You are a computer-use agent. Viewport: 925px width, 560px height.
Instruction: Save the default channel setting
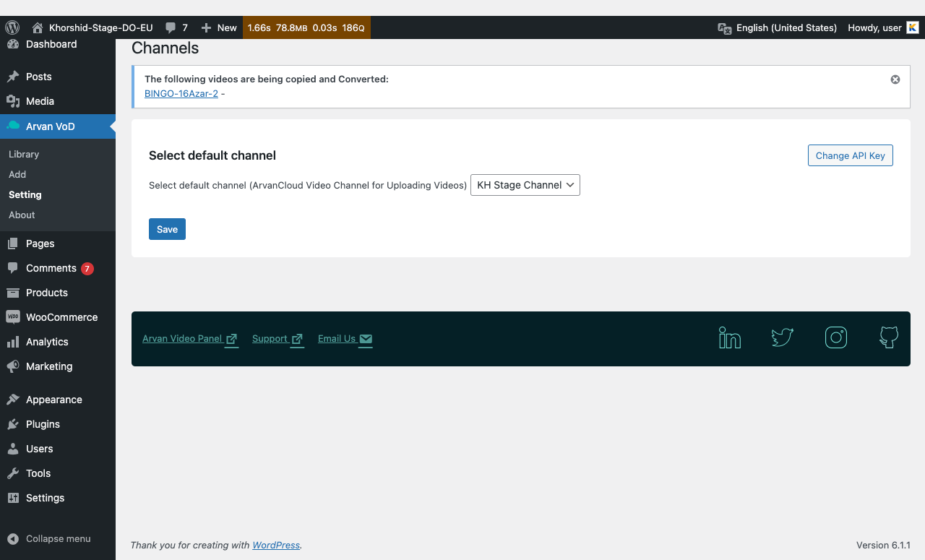tap(167, 229)
